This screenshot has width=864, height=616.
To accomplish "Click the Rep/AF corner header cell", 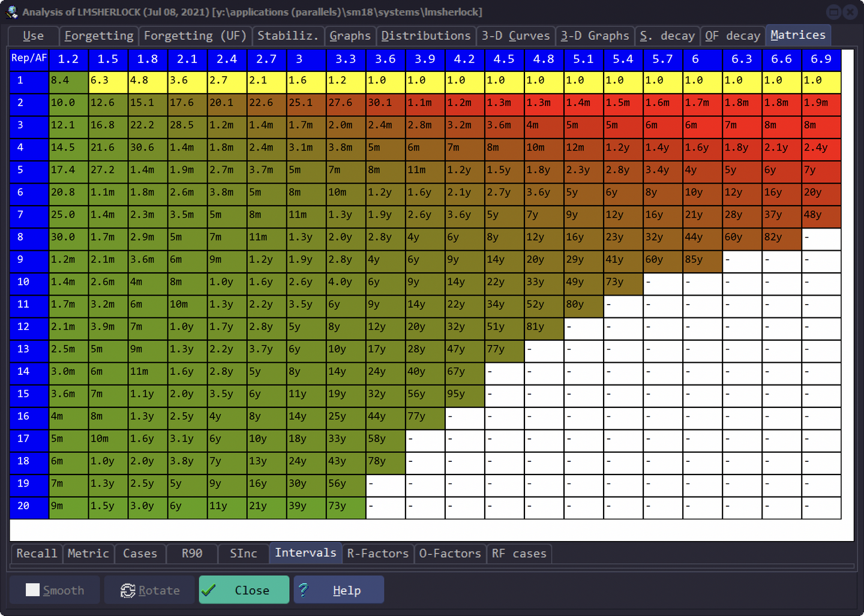I will [29, 59].
